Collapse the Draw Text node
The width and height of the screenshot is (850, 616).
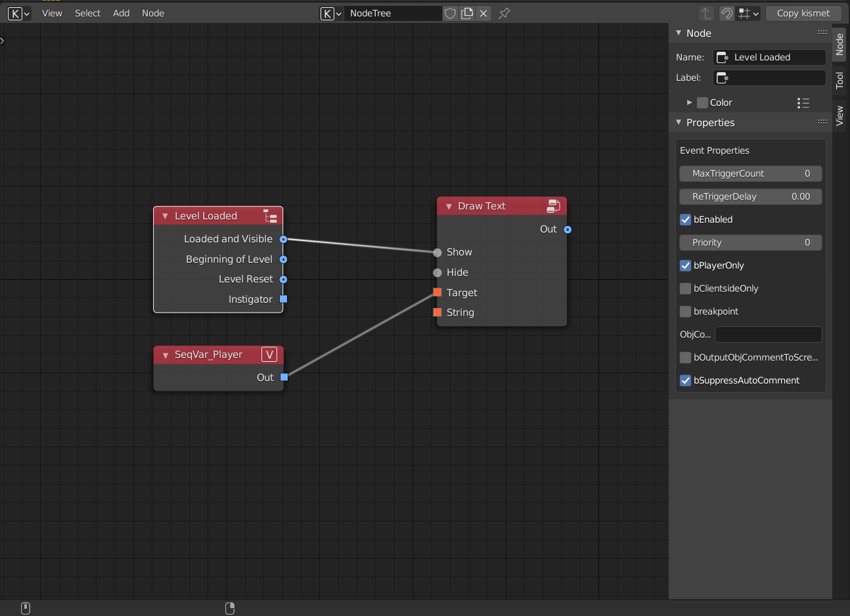tap(449, 206)
